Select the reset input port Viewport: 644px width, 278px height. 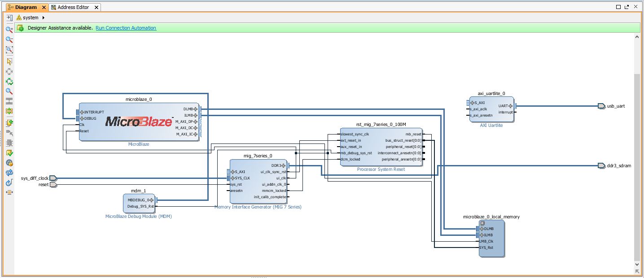coord(53,185)
